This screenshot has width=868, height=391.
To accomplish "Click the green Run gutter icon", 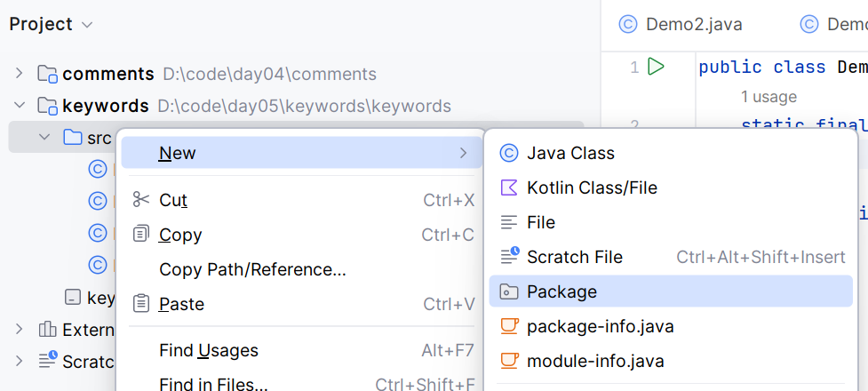I will pyautogui.click(x=657, y=67).
